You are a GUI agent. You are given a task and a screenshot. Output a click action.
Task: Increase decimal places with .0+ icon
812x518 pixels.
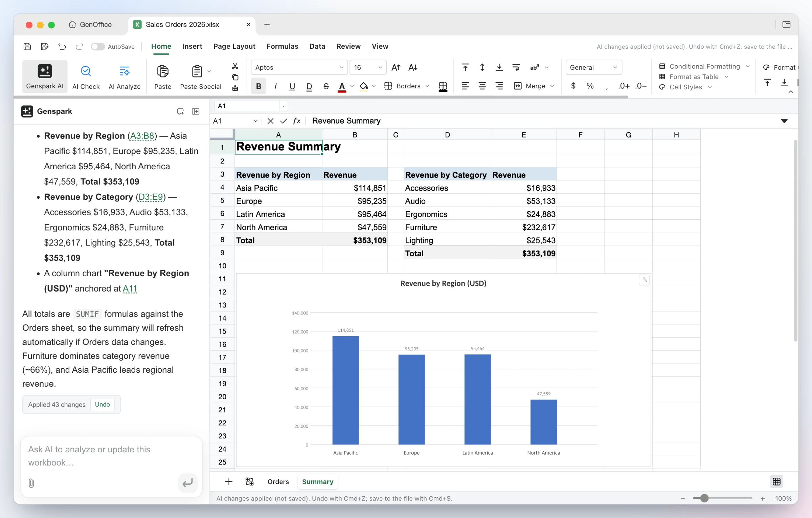(x=624, y=86)
